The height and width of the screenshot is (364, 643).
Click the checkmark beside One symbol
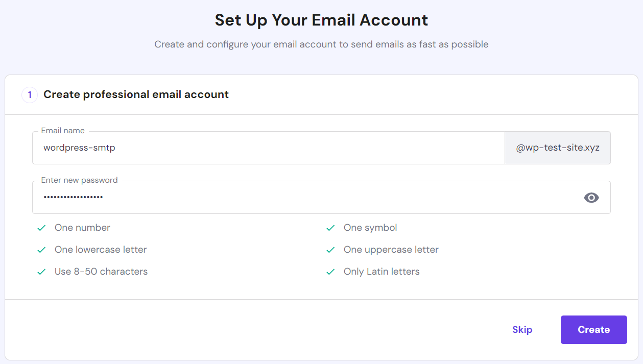[330, 228]
